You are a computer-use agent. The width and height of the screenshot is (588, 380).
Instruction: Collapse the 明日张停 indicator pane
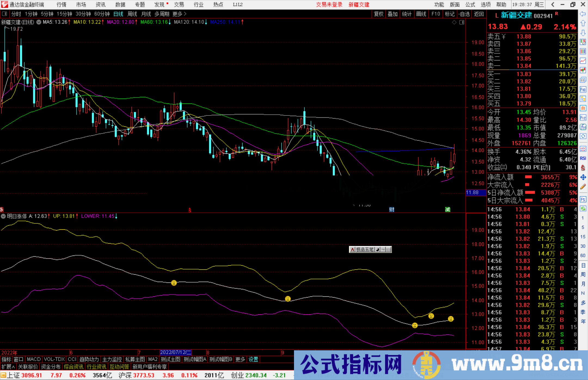click(x=3, y=216)
